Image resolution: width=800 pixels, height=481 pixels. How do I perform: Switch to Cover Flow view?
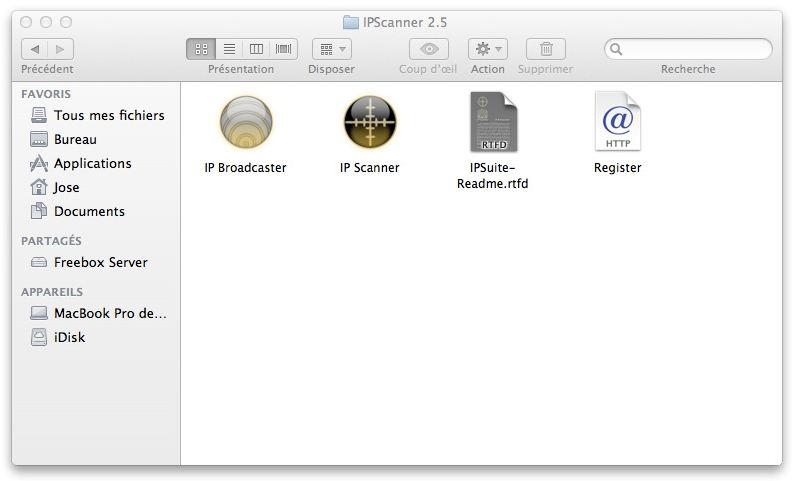(x=284, y=49)
